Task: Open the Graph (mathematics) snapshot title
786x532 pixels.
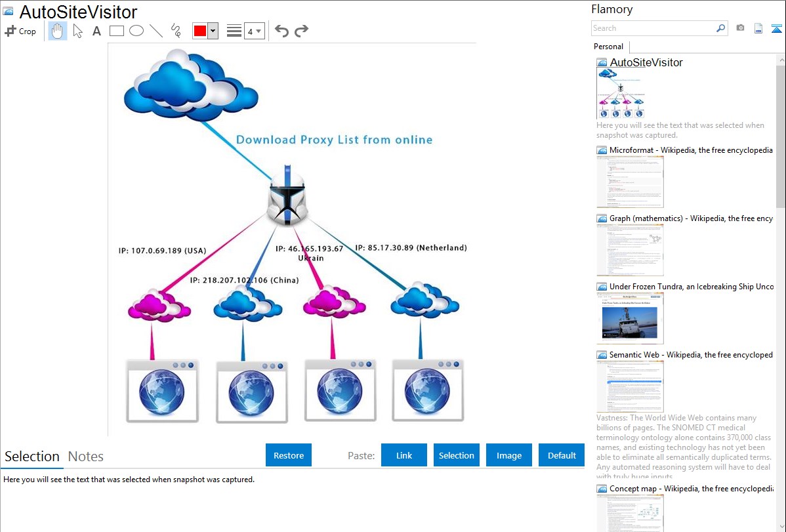Action: 691,218
